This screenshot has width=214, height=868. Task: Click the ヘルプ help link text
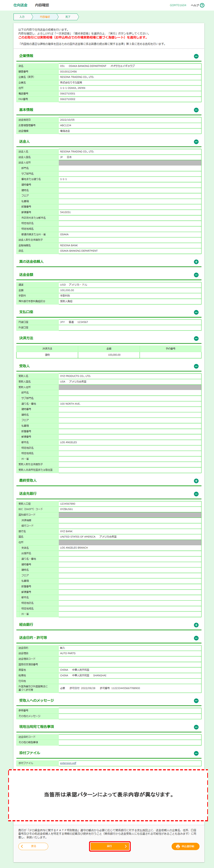(195, 5)
